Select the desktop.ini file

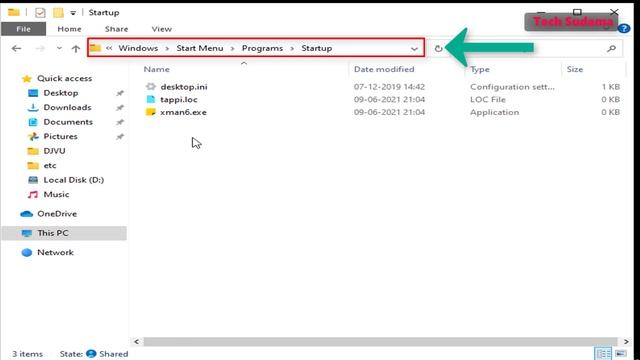(184, 87)
